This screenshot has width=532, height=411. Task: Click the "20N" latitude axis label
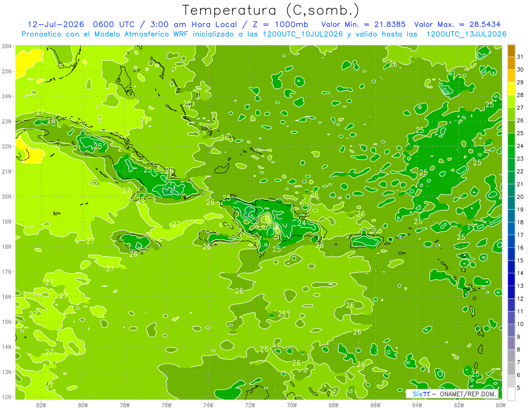pyautogui.click(x=6, y=196)
